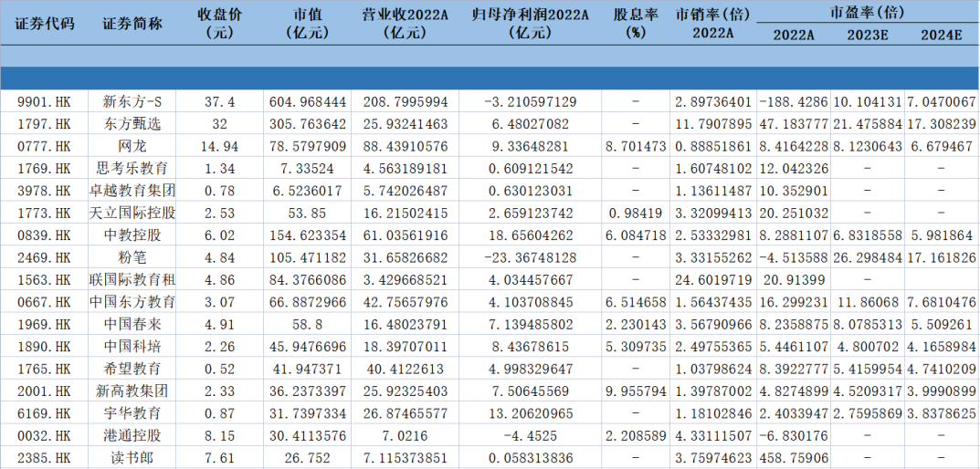980x469 pixels.
Task: Click the 读书郎 name cell
Action: click(x=132, y=457)
